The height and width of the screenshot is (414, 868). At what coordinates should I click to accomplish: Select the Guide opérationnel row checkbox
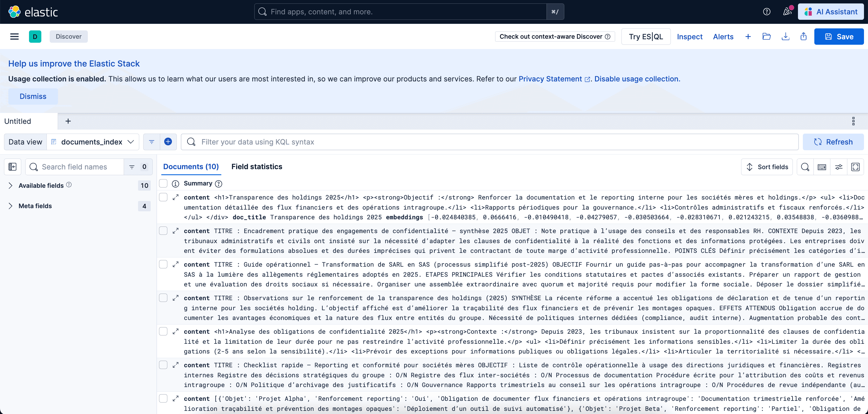(x=163, y=264)
